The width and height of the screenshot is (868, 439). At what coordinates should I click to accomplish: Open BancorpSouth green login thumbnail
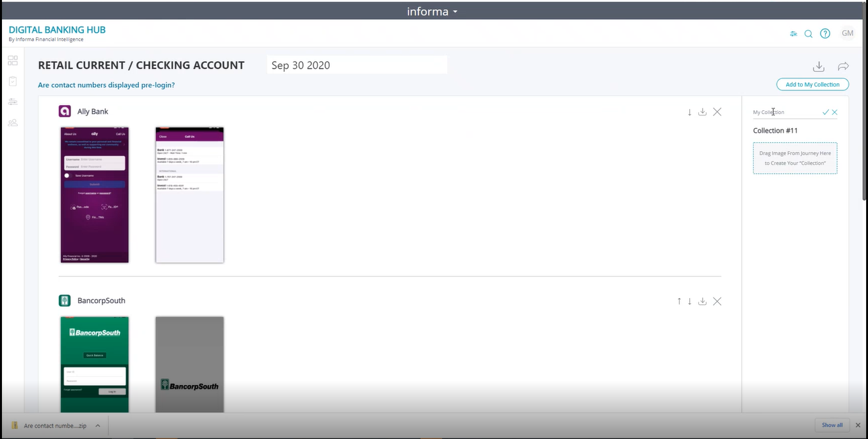click(x=95, y=364)
